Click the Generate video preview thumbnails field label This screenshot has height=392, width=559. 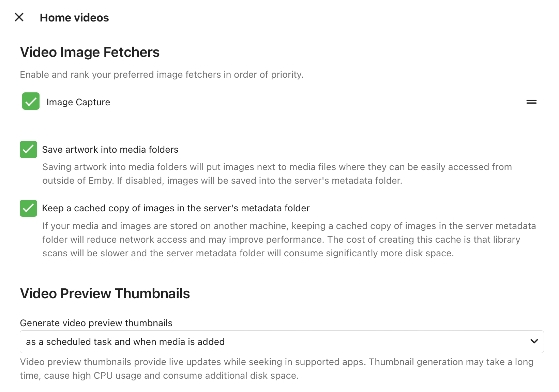96,323
